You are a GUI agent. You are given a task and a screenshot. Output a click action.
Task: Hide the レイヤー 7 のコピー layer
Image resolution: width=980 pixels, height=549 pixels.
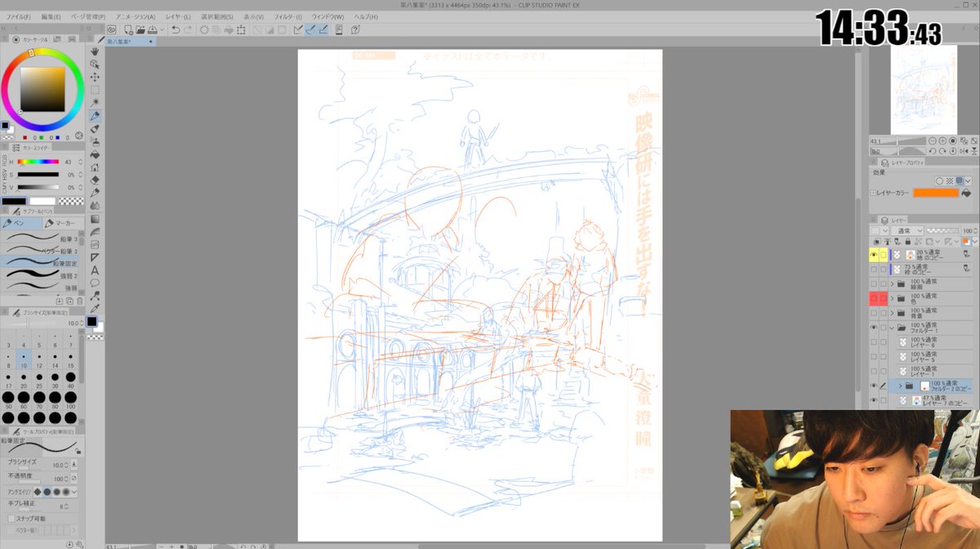(875, 400)
